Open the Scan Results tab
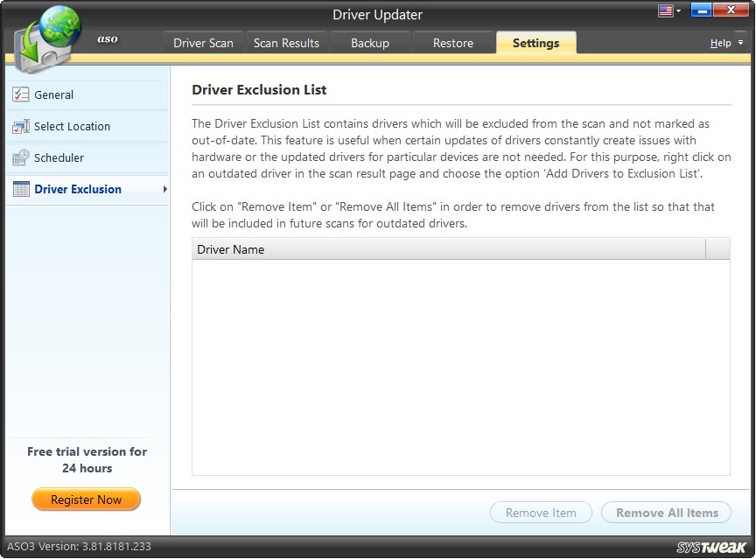This screenshot has height=559, width=756. tap(286, 41)
